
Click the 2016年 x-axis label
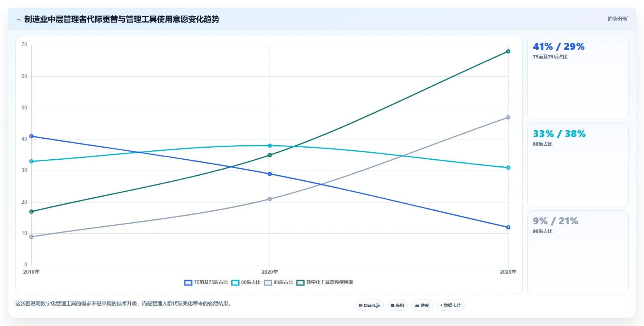(31, 272)
